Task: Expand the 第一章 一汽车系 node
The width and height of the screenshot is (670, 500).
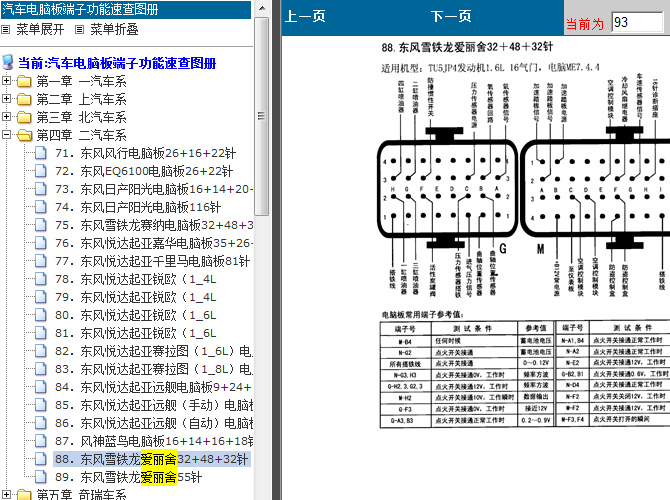Action: coord(6,80)
